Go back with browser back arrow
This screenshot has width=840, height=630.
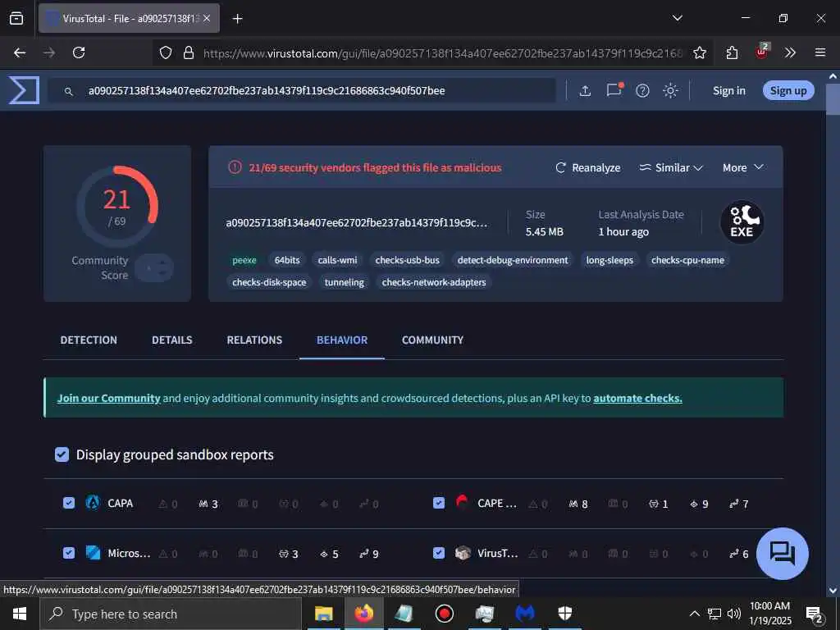(20, 52)
